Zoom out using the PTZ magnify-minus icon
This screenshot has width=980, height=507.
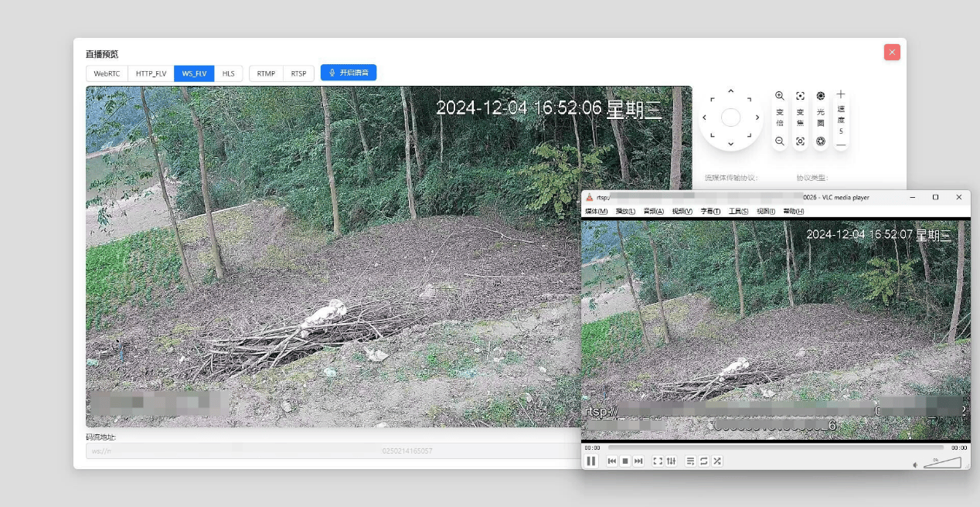coord(780,141)
